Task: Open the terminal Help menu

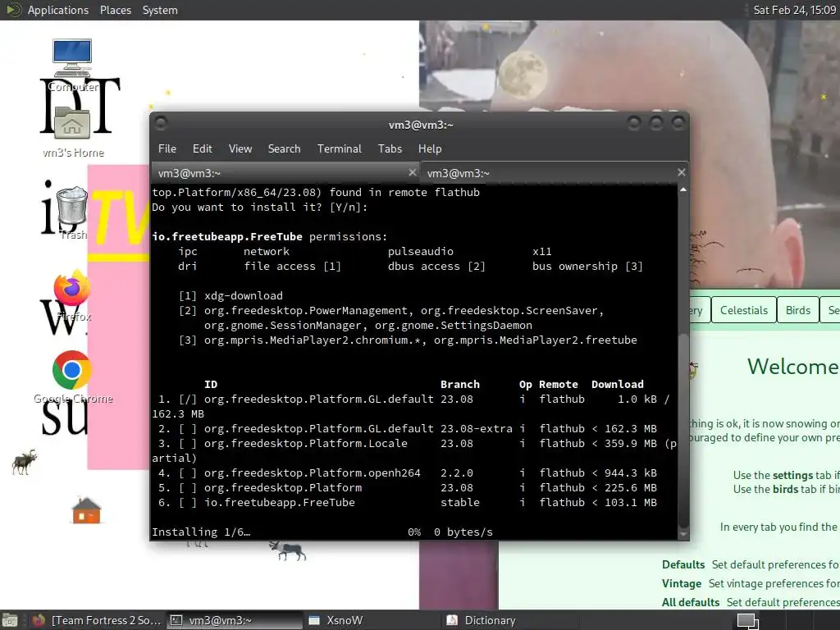Action: point(430,149)
